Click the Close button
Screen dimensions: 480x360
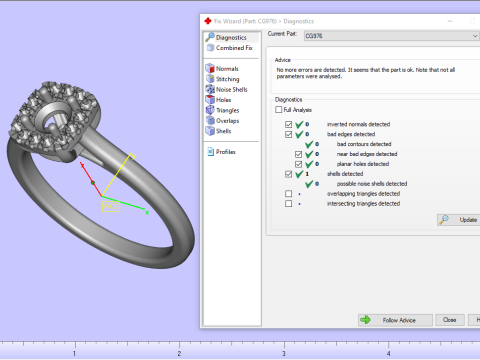coord(450,320)
